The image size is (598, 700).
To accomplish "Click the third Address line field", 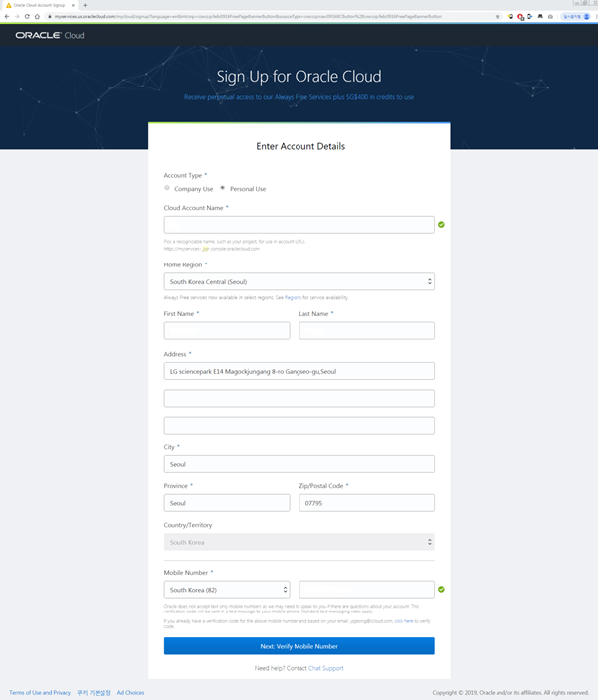I will [299, 426].
